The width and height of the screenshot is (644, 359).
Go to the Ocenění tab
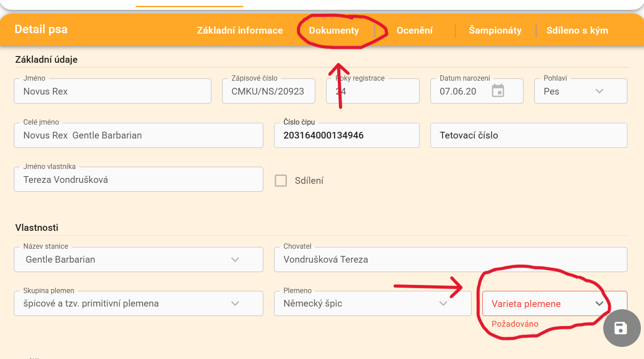click(415, 30)
